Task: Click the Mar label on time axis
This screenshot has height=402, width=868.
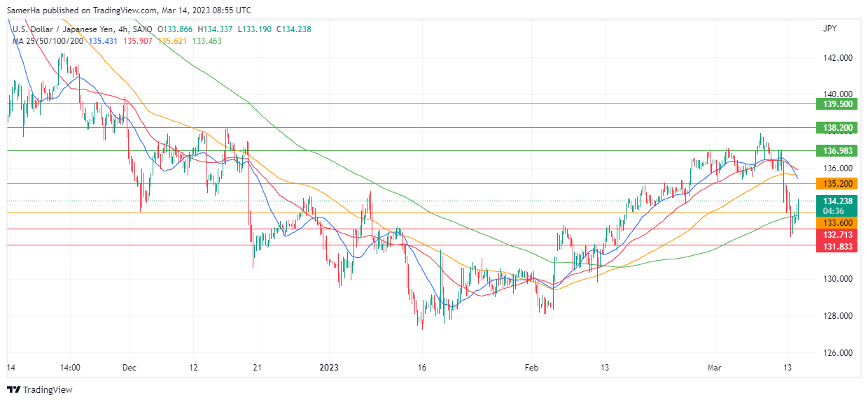Action: (x=713, y=367)
